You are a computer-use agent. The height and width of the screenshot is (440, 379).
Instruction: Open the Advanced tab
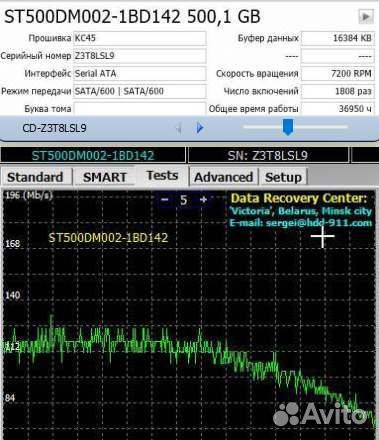coord(223,177)
